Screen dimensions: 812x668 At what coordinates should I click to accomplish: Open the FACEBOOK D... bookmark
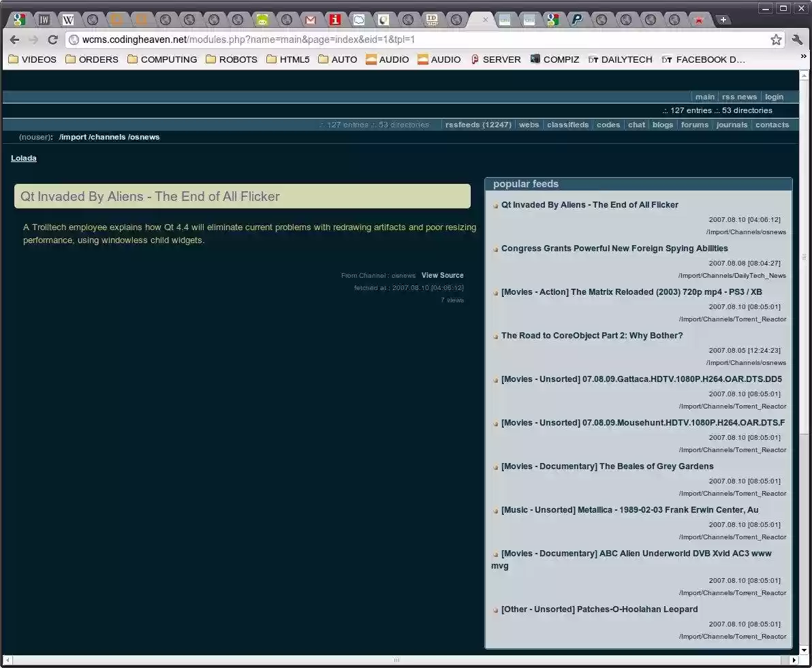coord(703,59)
